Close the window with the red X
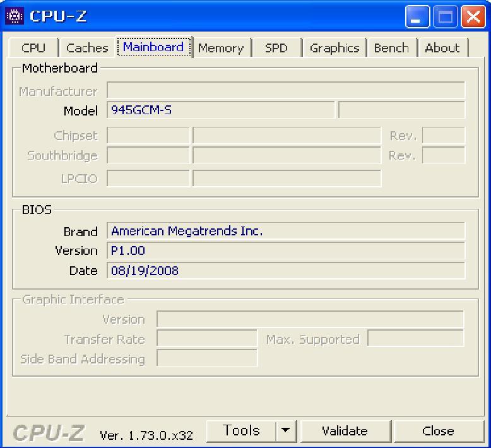491x448 pixels. 471,16
